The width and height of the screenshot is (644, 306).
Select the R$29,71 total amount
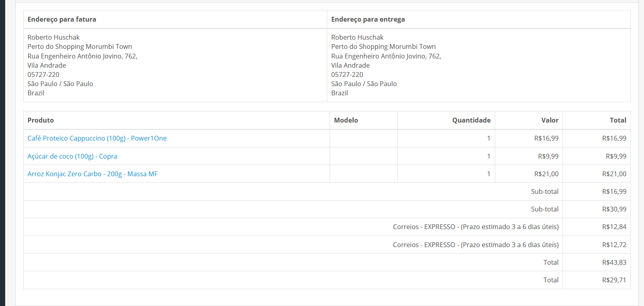614,280
